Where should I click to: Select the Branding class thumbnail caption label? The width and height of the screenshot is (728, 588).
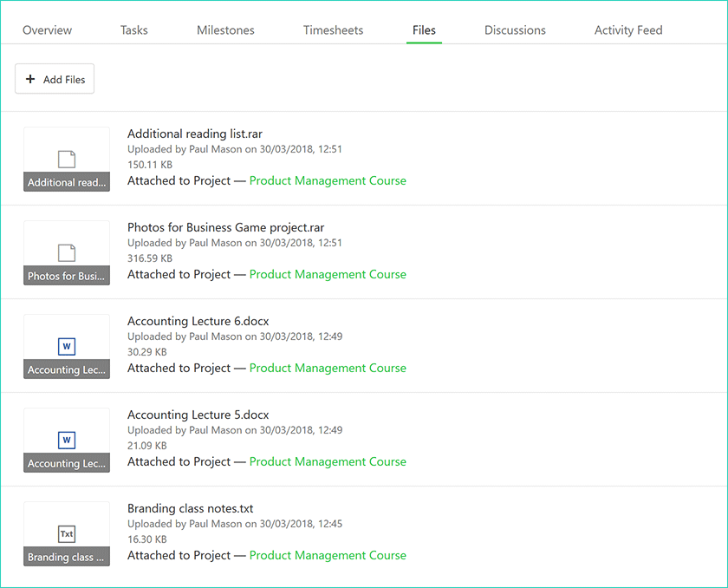[67, 558]
